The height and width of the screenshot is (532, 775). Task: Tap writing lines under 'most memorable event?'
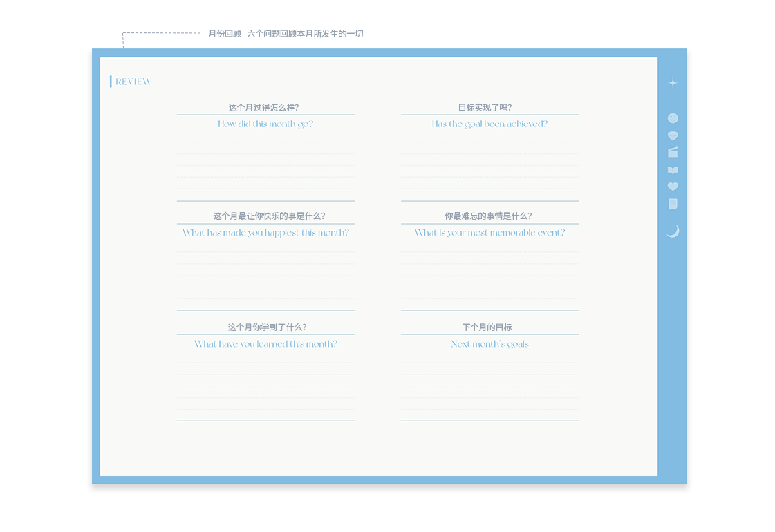(x=489, y=276)
